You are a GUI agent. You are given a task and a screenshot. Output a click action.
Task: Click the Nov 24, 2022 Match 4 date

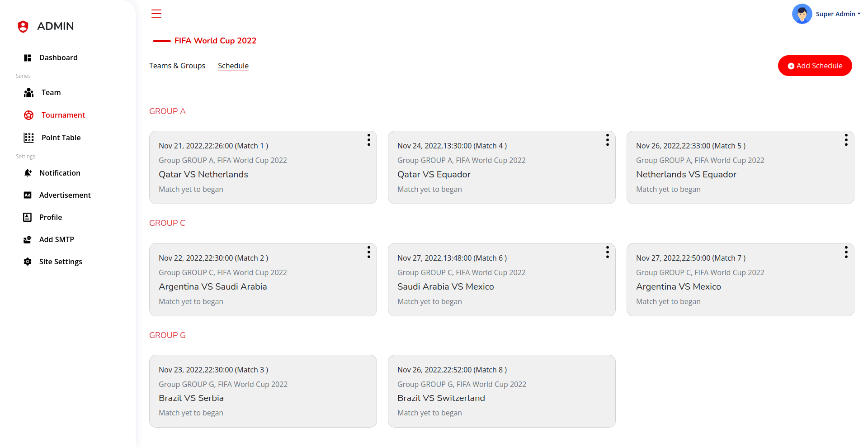coord(452,146)
